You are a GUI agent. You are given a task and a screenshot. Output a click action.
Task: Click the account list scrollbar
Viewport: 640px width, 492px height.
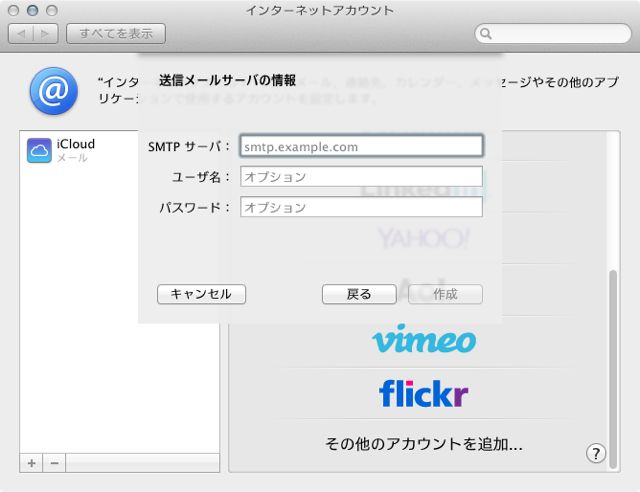click(x=613, y=368)
